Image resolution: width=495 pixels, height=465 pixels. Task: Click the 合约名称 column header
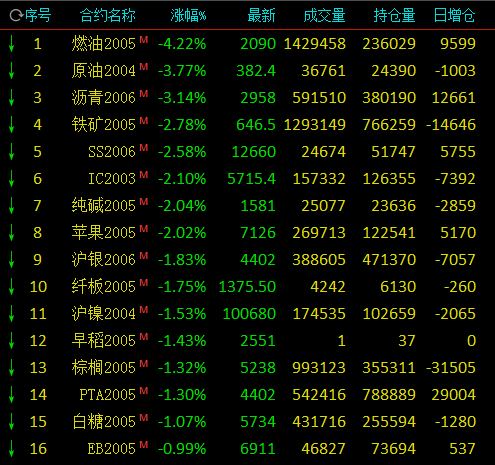pos(108,15)
